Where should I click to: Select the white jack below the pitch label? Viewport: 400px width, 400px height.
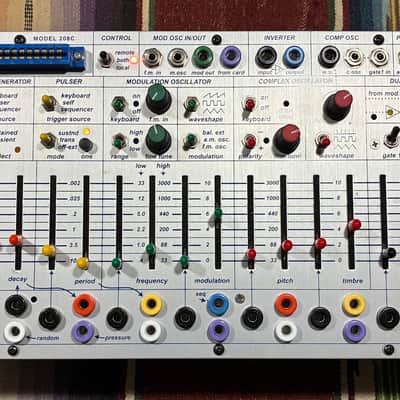[286, 331]
